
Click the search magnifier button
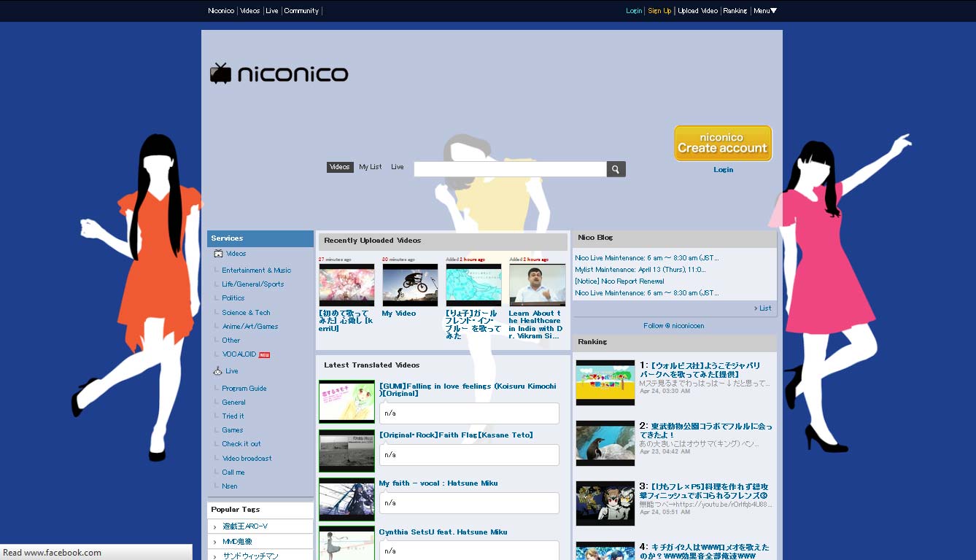[x=616, y=169]
